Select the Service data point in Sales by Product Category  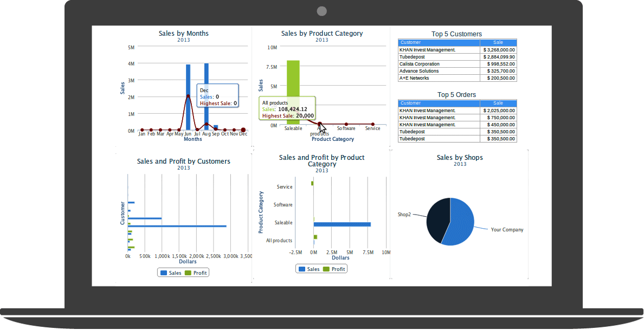373,124
